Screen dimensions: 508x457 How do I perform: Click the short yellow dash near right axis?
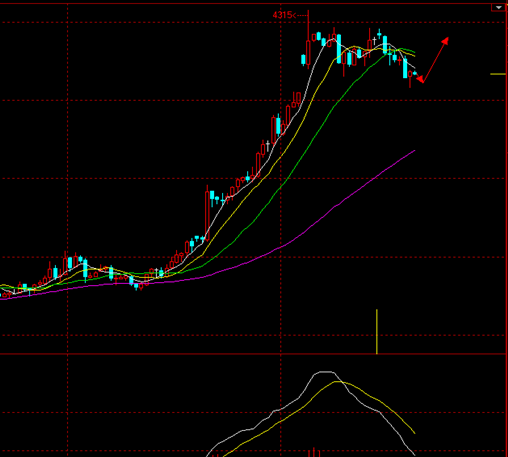pos(498,74)
